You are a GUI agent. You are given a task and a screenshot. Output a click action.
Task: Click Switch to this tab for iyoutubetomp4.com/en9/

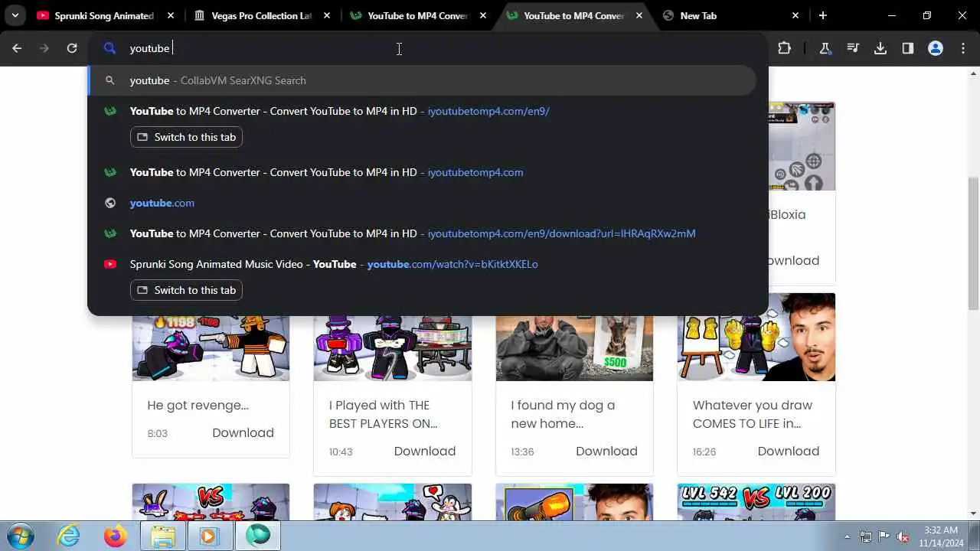(186, 137)
